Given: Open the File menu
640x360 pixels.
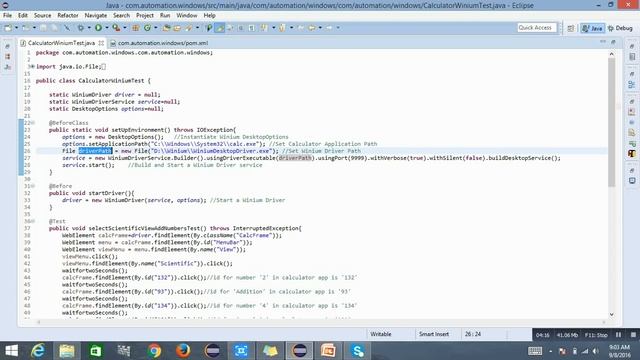Looking at the screenshot, I should (7, 16).
